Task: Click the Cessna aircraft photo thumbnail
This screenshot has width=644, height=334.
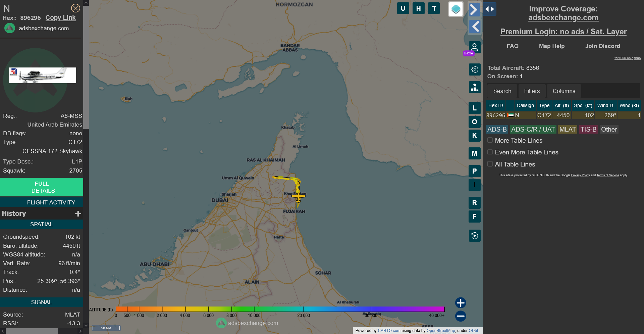Action: pos(43,75)
